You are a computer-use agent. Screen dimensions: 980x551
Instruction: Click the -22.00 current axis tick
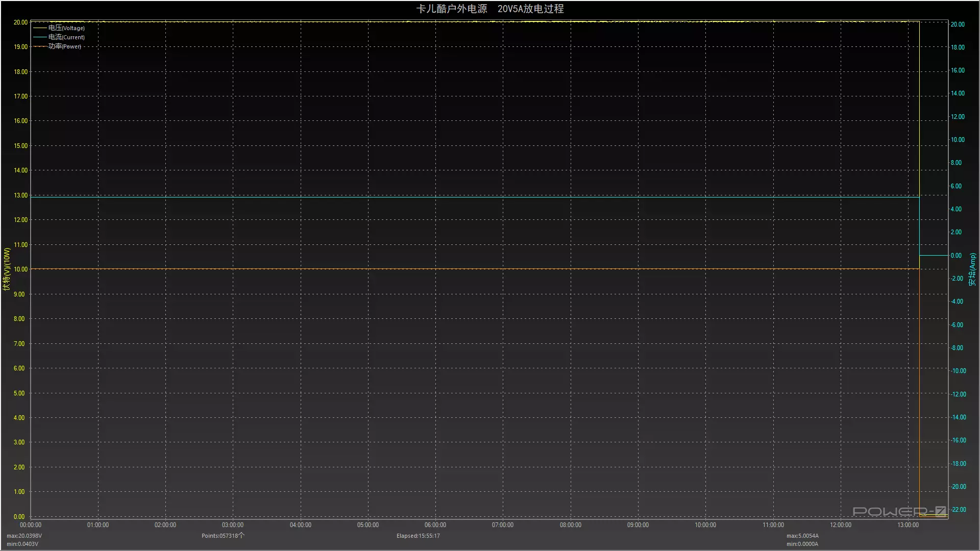tap(958, 510)
